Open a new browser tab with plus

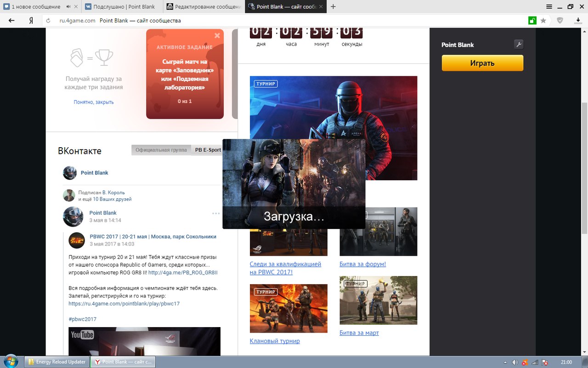tap(333, 6)
